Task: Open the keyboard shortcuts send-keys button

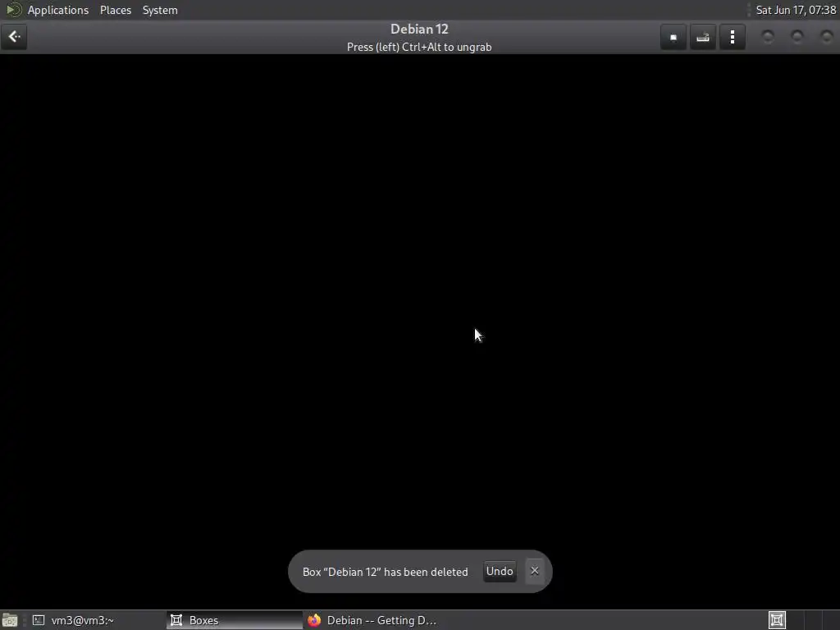Action: [703, 37]
